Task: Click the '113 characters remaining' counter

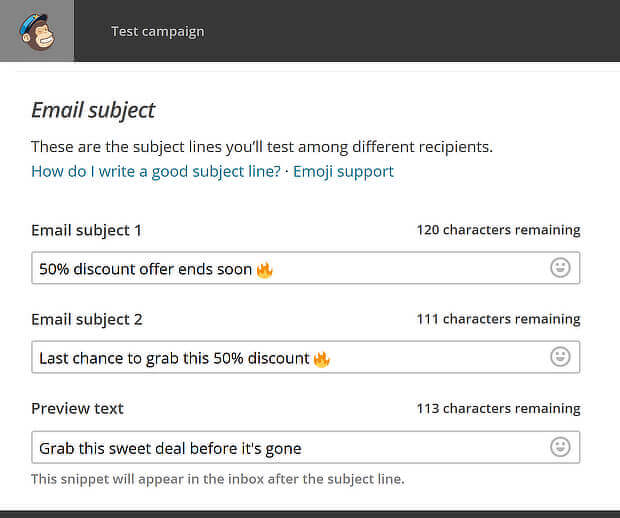Action: (499, 408)
